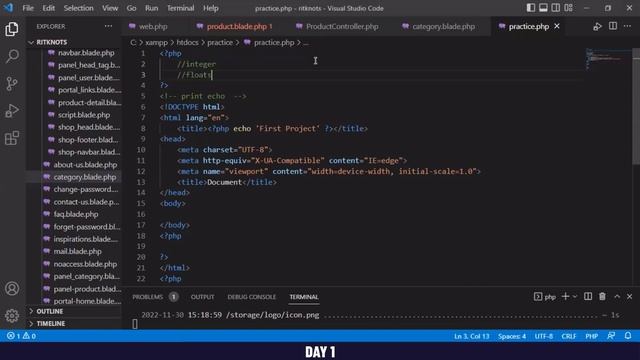640x360 pixels.
Task: Close the practice.php tab
Action: (x=557, y=26)
